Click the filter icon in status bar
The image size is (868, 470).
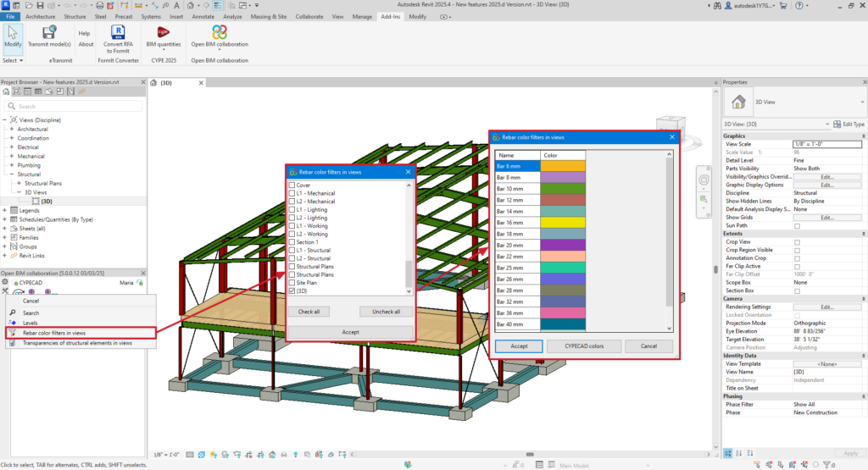coord(826,465)
